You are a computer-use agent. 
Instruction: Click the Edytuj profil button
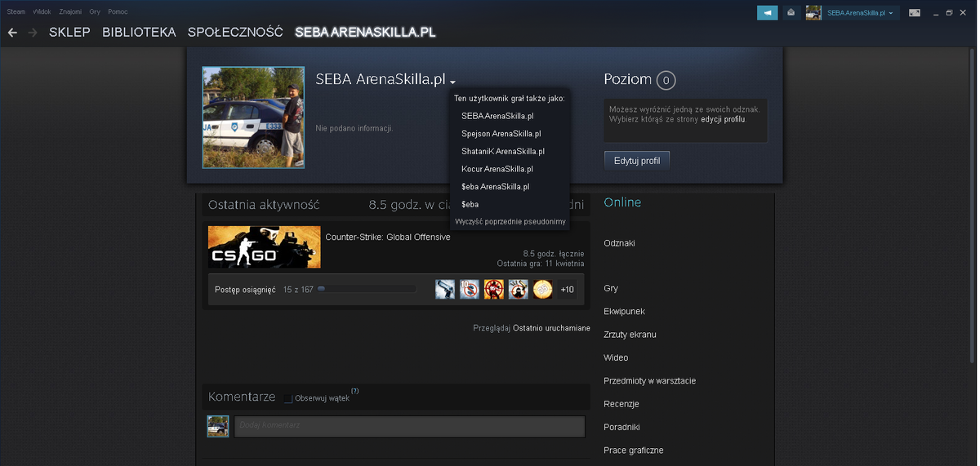coord(637,161)
